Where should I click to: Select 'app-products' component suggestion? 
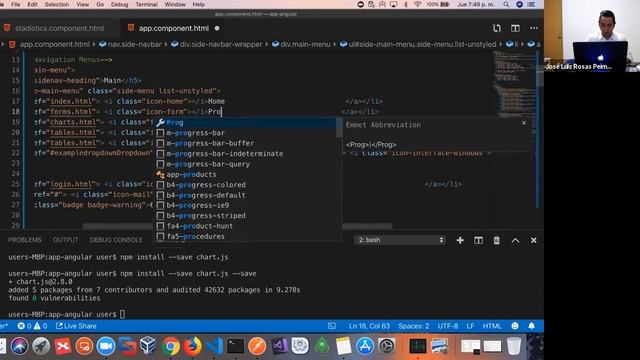pos(245,174)
